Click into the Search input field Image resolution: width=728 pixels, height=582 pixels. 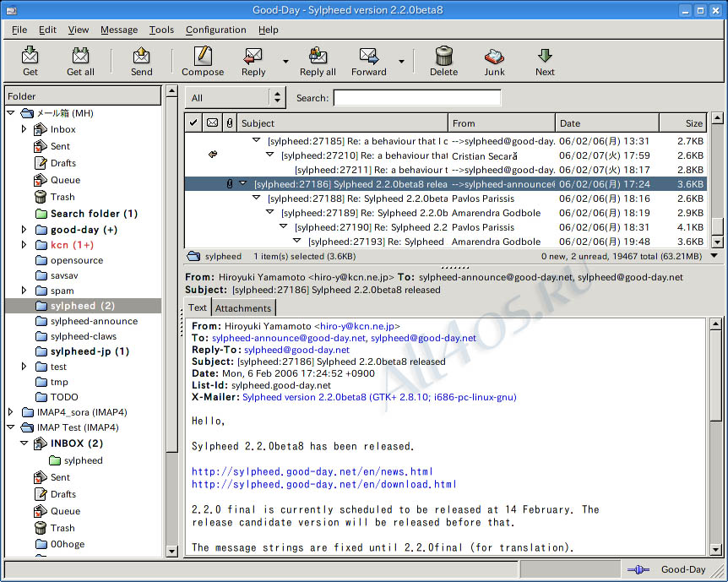click(x=417, y=97)
